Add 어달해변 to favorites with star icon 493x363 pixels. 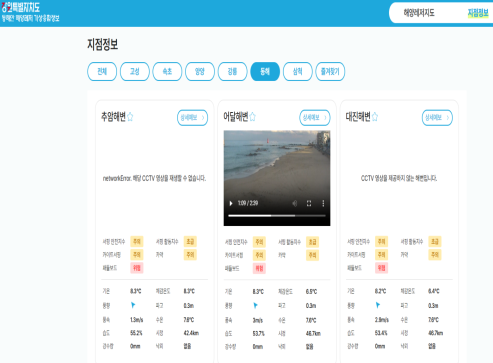253,117
